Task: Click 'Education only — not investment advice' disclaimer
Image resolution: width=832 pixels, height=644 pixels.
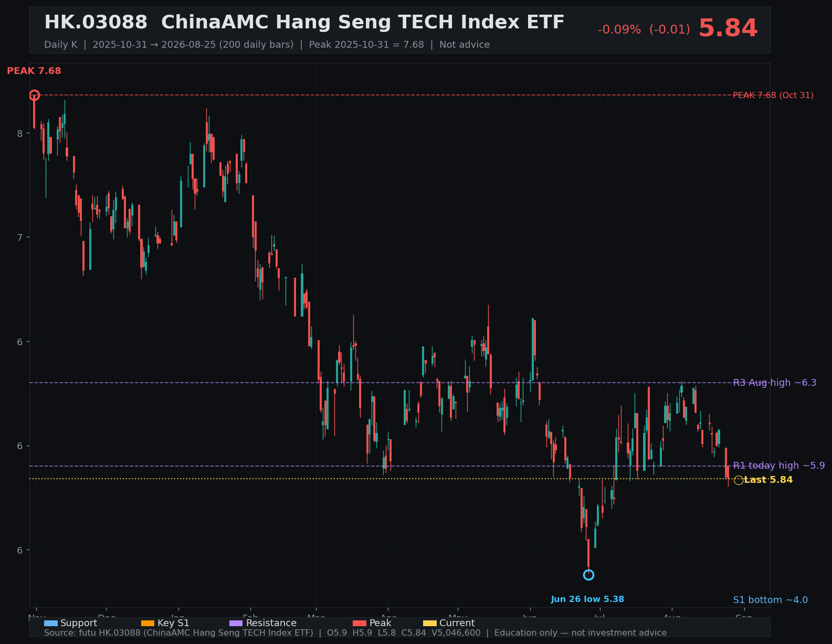Action: click(581, 633)
